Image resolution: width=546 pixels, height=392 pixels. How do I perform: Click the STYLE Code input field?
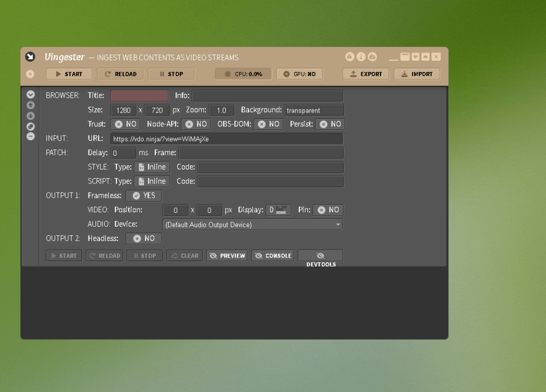pos(271,167)
